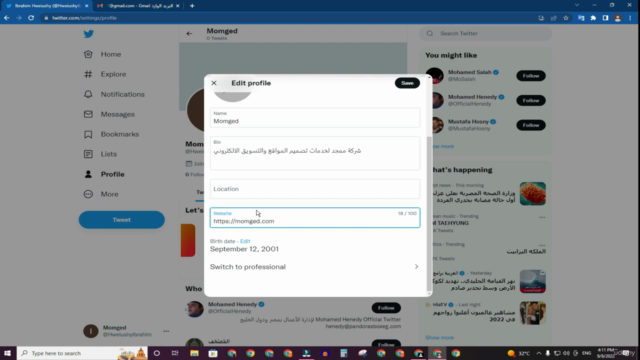Click the Profile person icon
Image resolution: width=640 pixels, height=360 pixels.
point(88,174)
